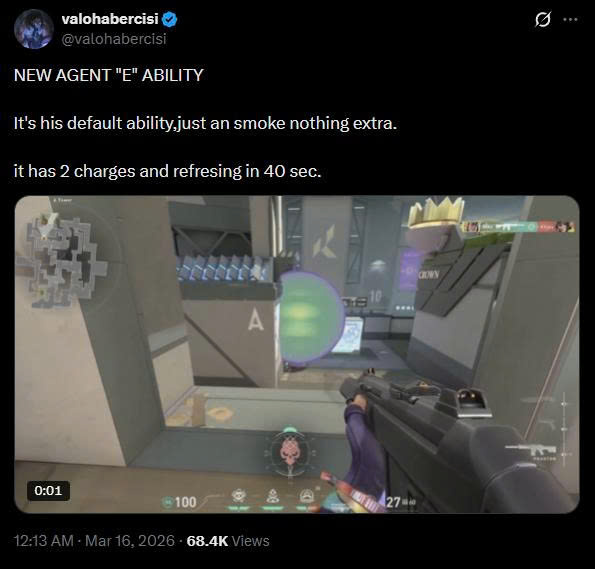The width and height of the screenshot is (595, 569).
Task: Click the Phantom weapon icon on right
Action: [532, 451]
